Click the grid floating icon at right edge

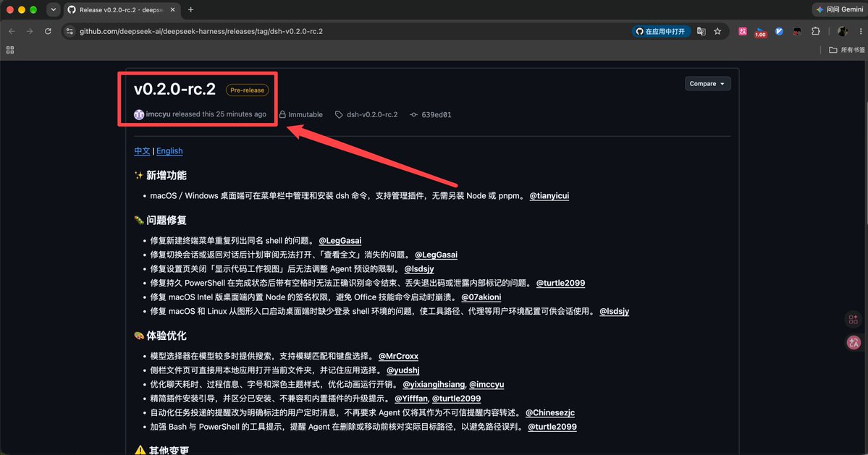[853, 320]
